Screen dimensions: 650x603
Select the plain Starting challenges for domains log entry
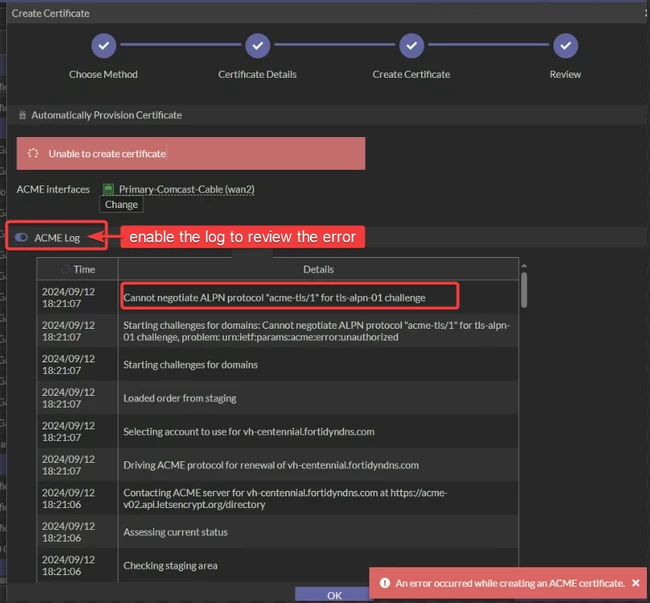coord(277,364)
